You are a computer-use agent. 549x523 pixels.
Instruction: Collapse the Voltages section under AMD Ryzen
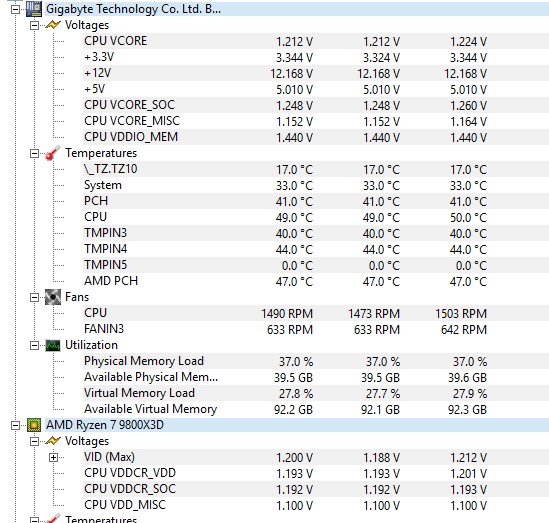(x=34, y=441)
